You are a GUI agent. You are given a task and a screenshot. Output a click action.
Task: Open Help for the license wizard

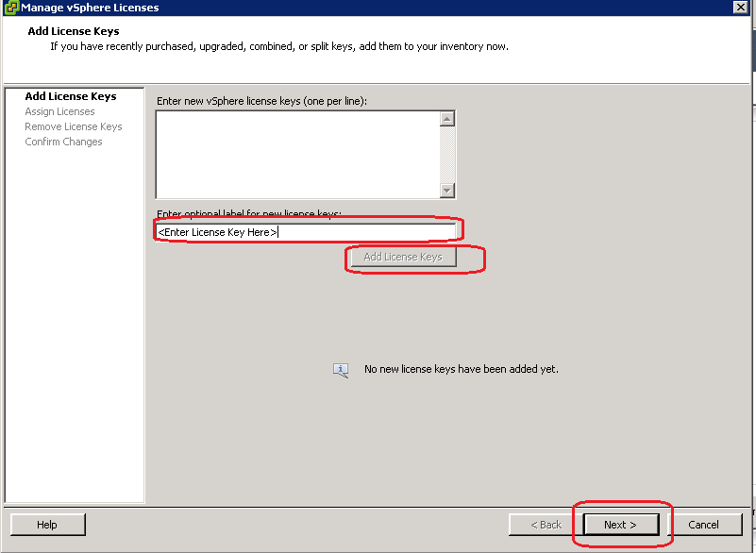coord(47,525)
